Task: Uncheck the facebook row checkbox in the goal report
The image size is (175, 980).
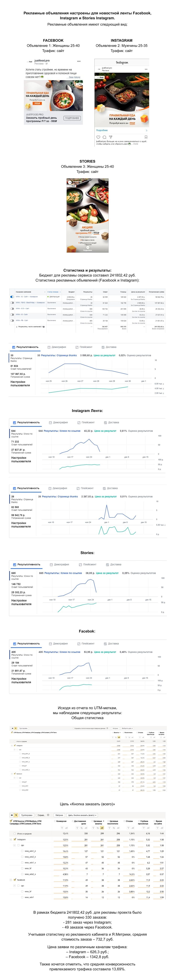Action: tap(15, 879)
